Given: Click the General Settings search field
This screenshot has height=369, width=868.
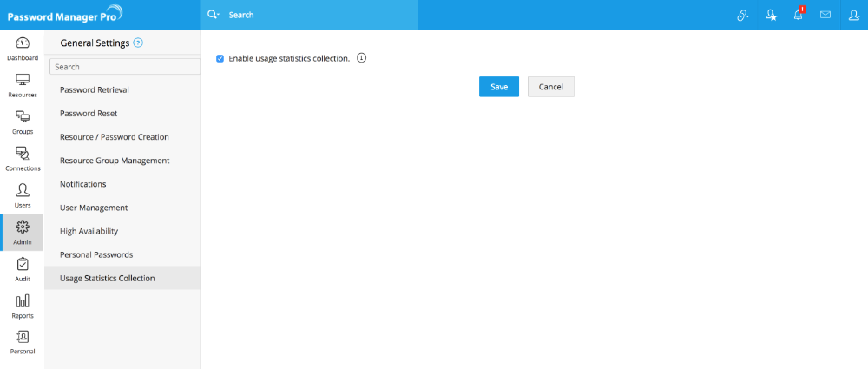Looking at the screenshot, I should click(x=124, y=67).
